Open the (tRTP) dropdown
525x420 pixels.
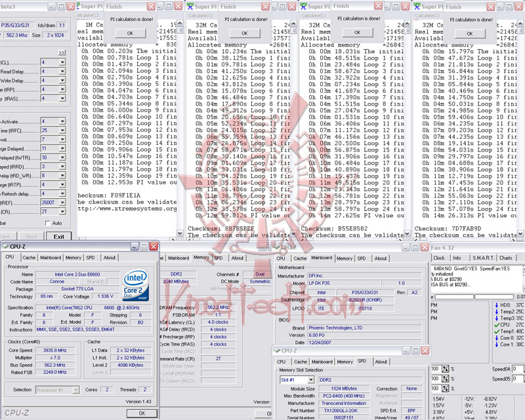(62, 184)
